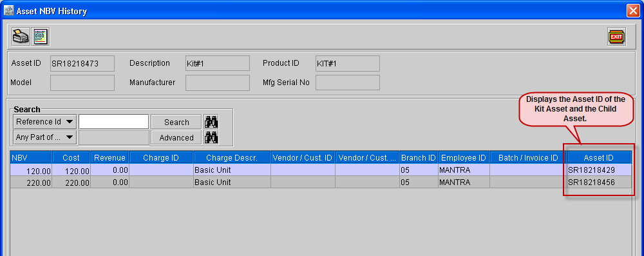Image resolution: width=644 pixels, height=256 pixels.
Task: Click binoculars icon next to Search button
Action: [211, 122]
